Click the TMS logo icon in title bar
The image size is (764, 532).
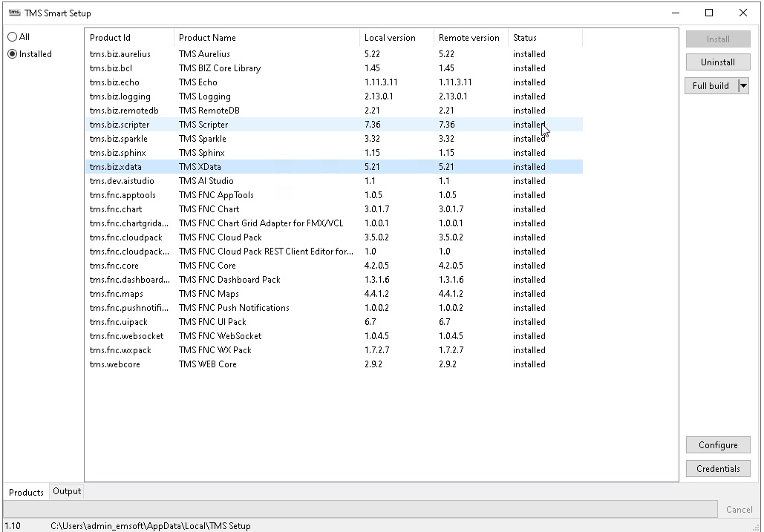click(14, 13)
